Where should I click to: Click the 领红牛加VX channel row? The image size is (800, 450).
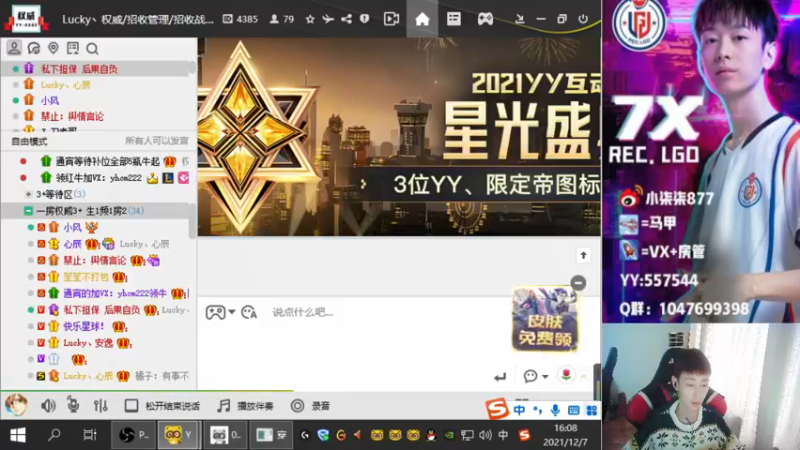(x=98, y=178)
